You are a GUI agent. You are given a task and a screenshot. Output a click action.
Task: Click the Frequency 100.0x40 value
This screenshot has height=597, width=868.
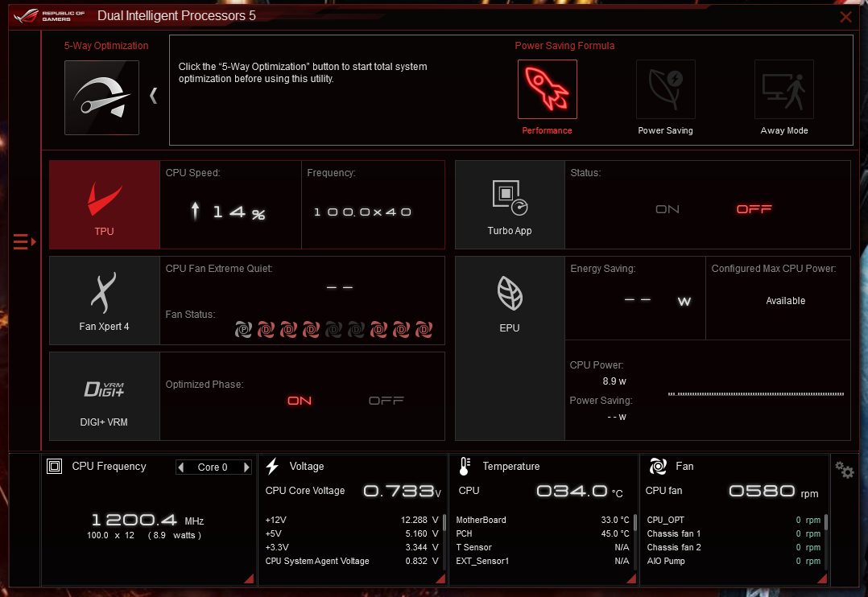click(x=362, y=212)
